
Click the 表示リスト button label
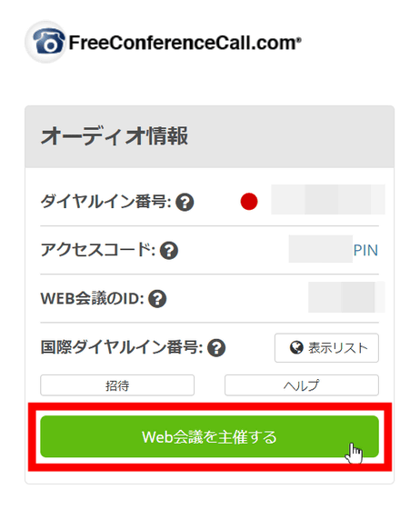pyautogui.click(x=338, y=347)
